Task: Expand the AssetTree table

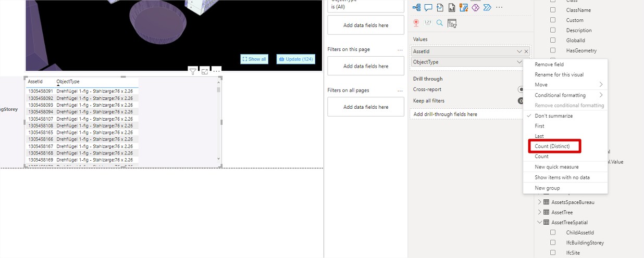Action: pos(540,212)
